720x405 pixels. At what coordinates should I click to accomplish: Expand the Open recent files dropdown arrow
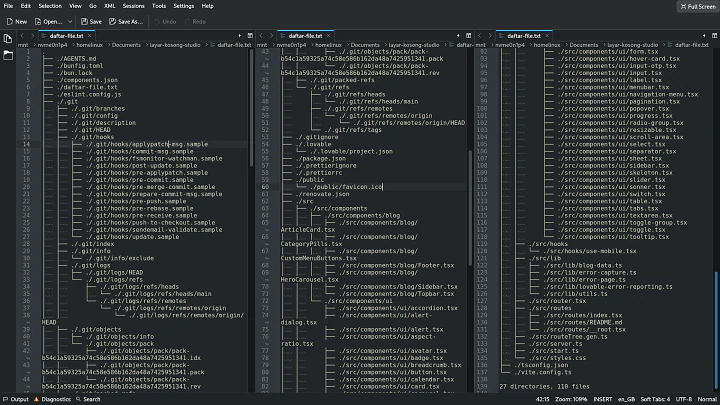[x=70, y=22]
